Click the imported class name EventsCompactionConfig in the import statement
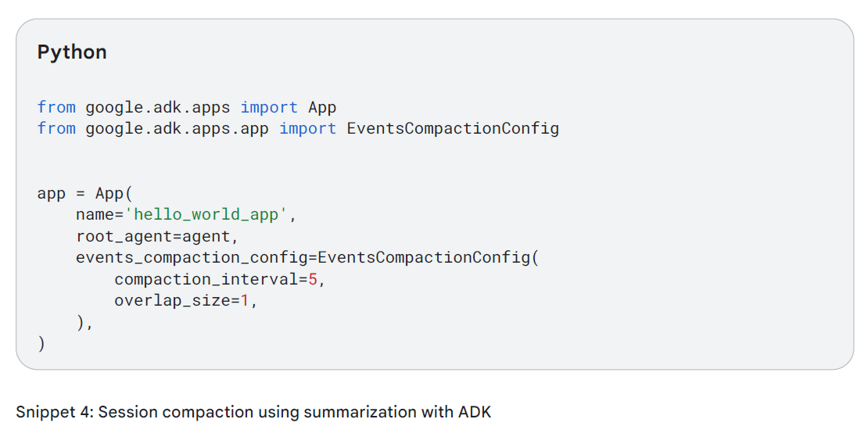The height and width of the screenshot is (437, 868). (x=453, y=128)
